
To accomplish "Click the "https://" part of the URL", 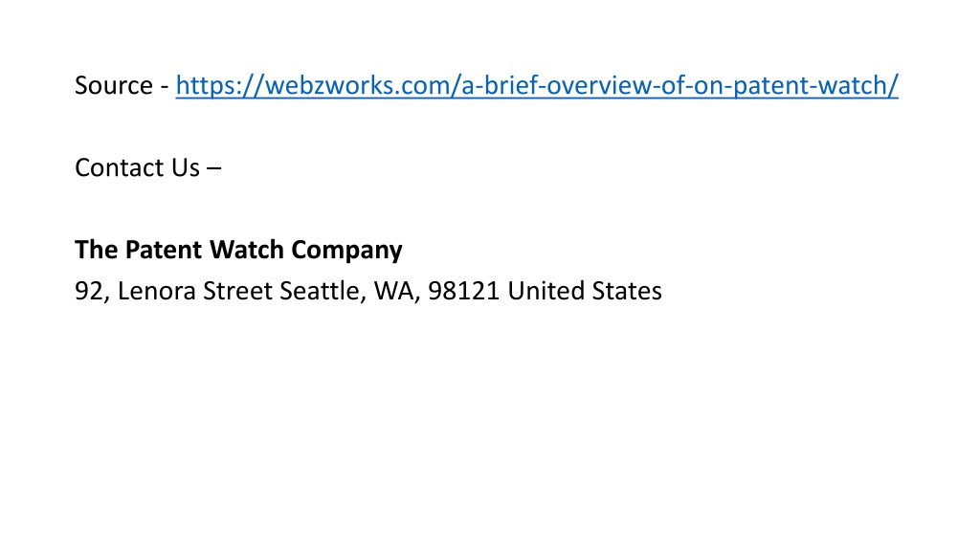I will [x=219, y=85].
